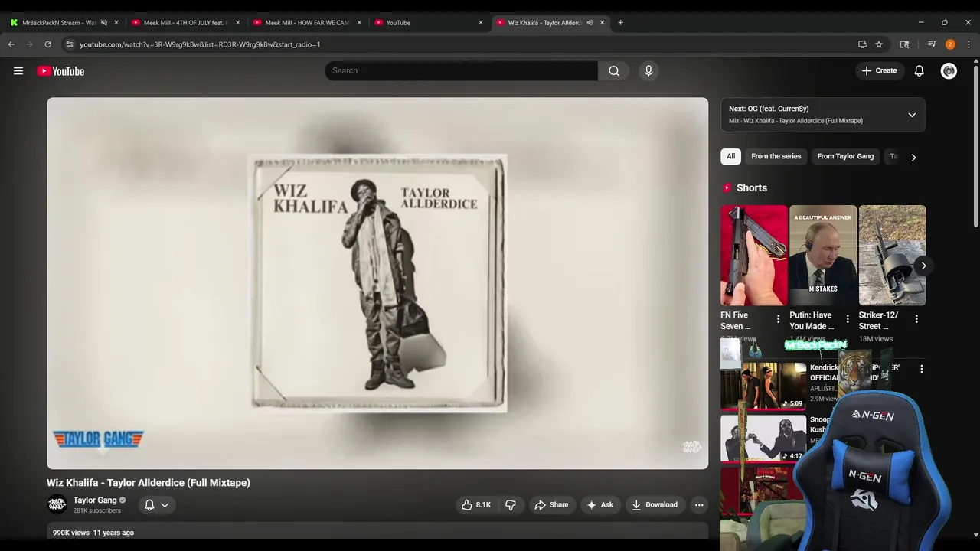Open the Taylor Gang channel name link

[95, 500]
